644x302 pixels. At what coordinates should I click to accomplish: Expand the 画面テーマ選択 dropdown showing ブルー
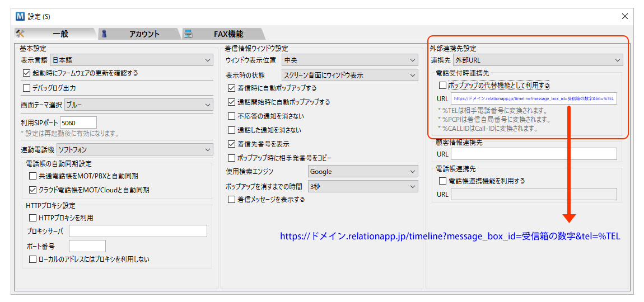[138, 105]
